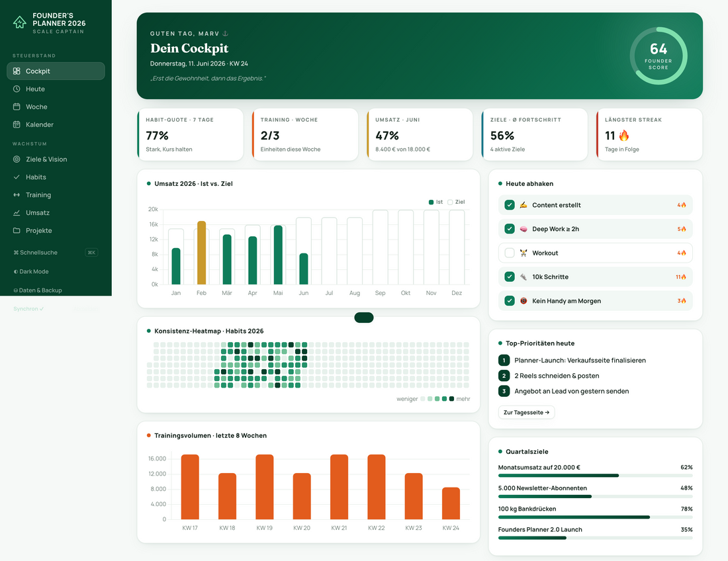This screenshot has height=561, width=728.
Task: Check the Workout habit checkbox
Action: [510, 253]
